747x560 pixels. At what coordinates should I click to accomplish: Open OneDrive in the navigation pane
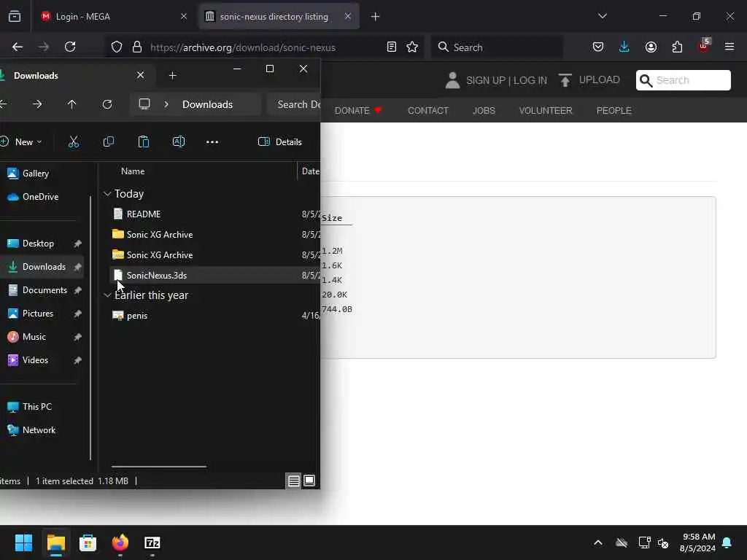pyautogui.click(x=40, y=197)
